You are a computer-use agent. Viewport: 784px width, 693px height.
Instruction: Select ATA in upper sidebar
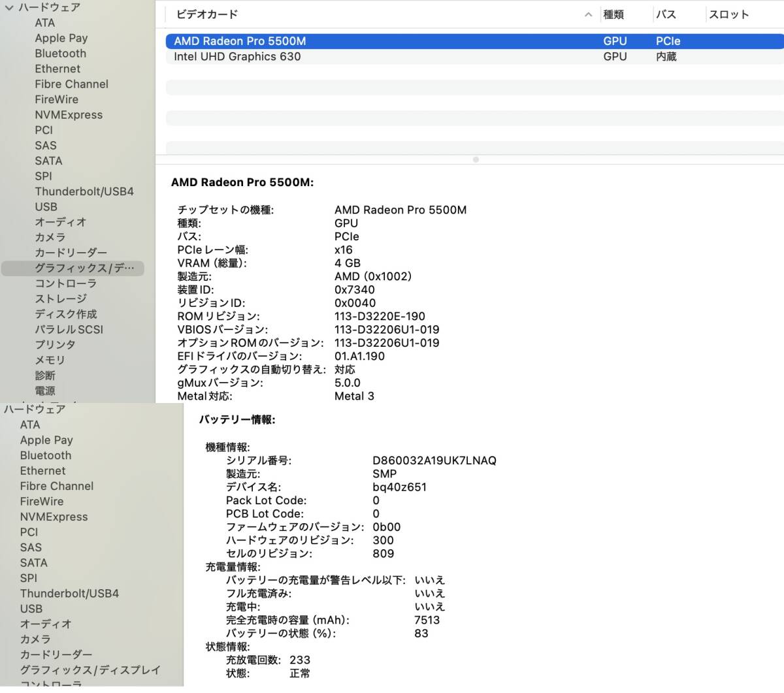point(45,23)
